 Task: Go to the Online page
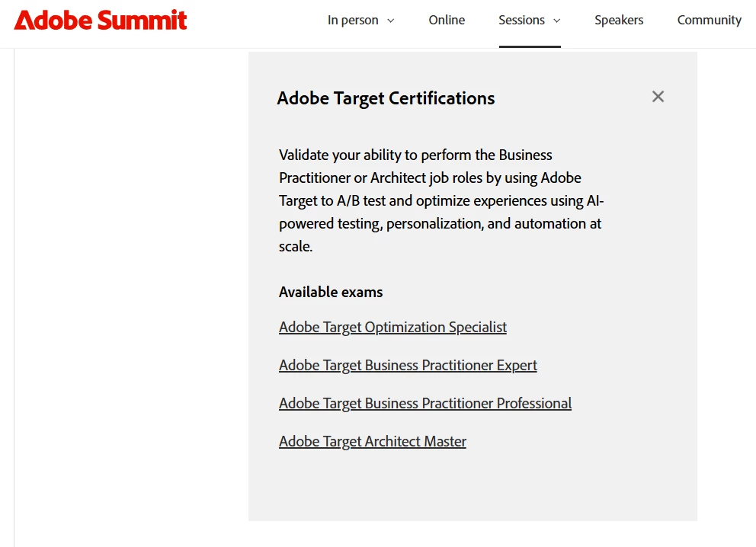447,21
